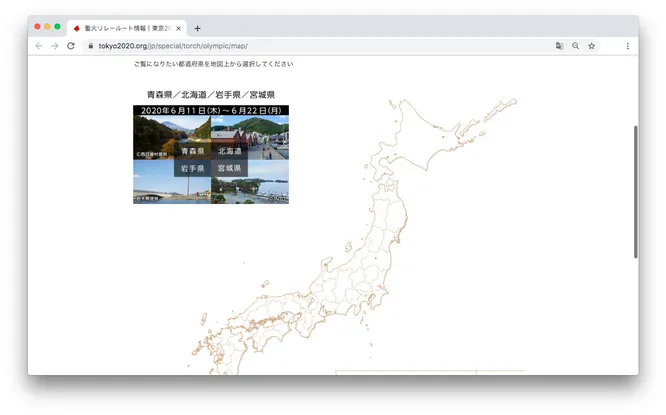Click the 青森県／北海道／岩手県／宮城県 heading
The image size is (666, 415).
[211, 94]
